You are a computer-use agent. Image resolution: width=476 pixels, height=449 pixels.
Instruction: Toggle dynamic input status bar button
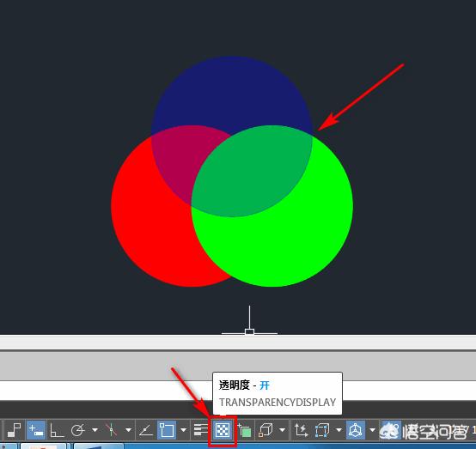pyautogui.click(x=36, y=430)
